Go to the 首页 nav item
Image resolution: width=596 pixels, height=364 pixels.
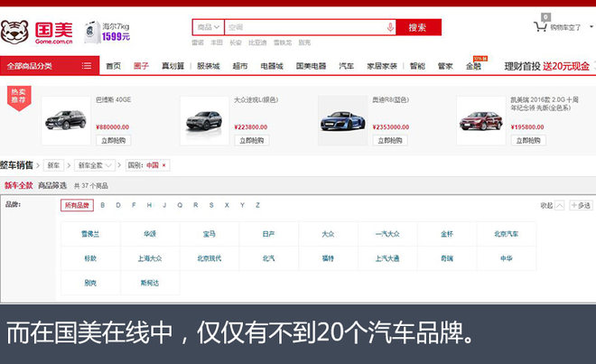[x=113, y=66]
